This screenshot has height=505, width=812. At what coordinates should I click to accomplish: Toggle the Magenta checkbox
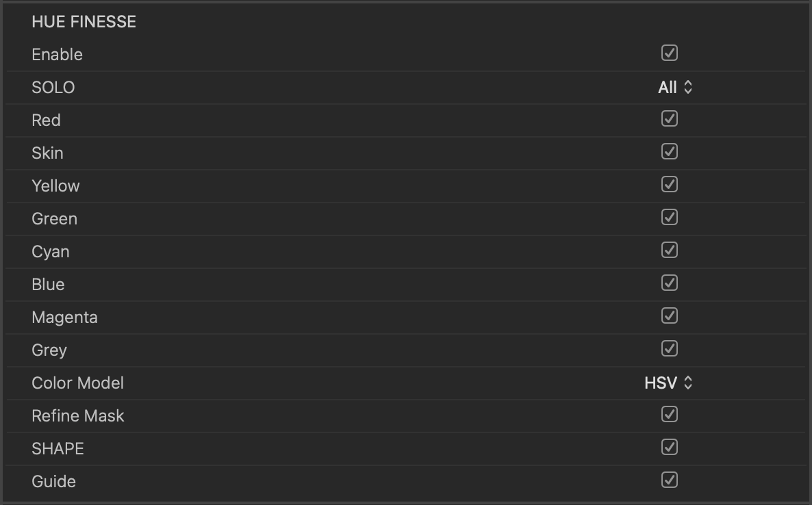[669, 315]
